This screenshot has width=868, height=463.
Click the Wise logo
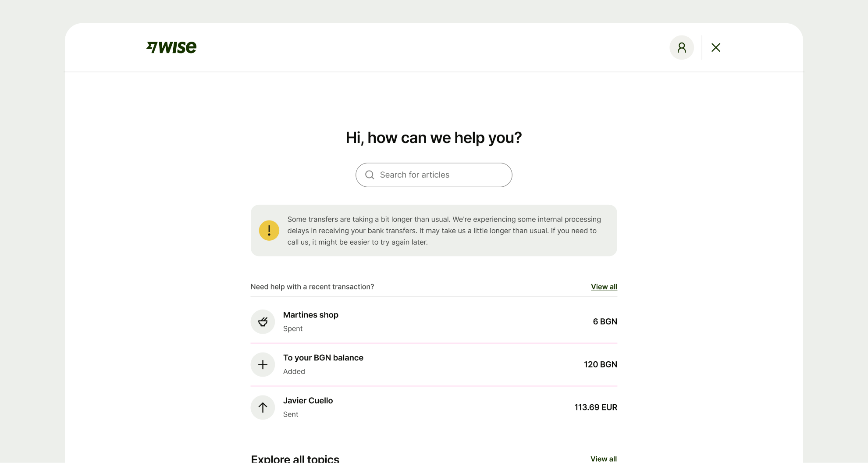pos(171,47)
